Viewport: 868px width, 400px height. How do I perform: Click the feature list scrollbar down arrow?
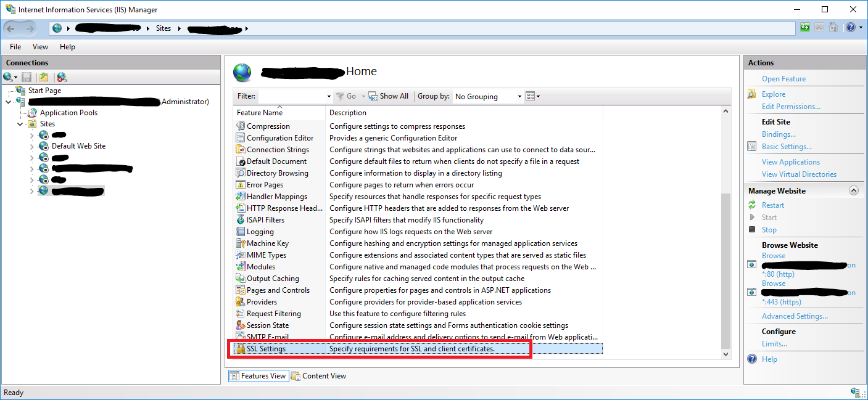pyautogui.click(x=725, y=354)
